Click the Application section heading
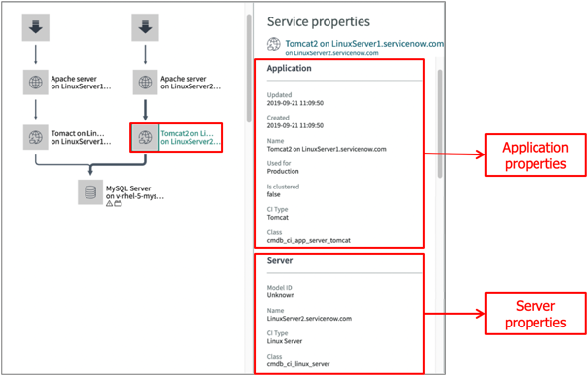 [x=289, y=68]
